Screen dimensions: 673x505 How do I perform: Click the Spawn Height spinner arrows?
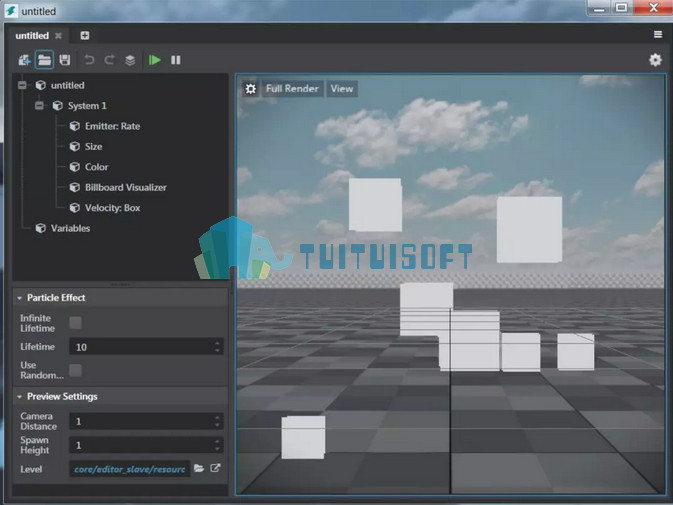click(x=217, y=445)
